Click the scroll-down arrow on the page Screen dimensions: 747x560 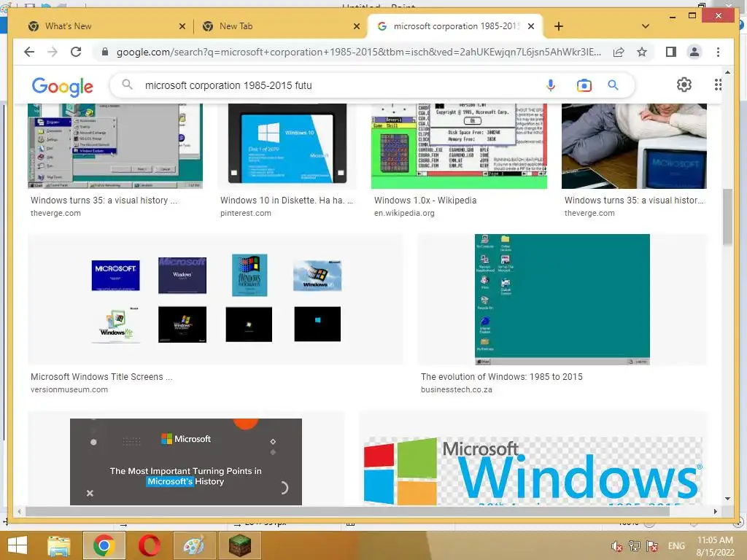(727, 499)
